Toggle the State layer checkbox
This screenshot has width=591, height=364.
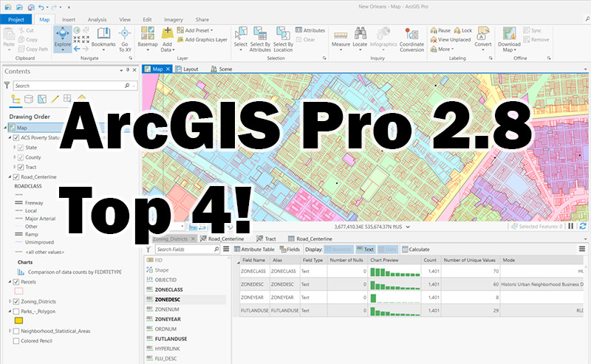point(21,148)
